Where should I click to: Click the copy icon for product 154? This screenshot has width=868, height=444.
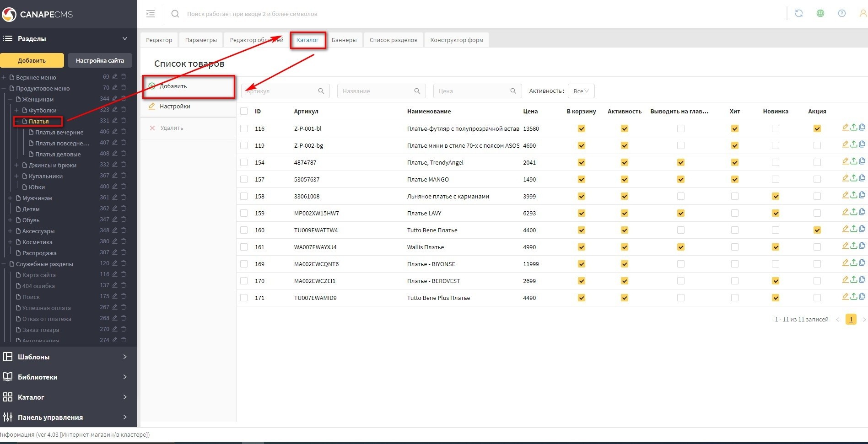point(862,161)
